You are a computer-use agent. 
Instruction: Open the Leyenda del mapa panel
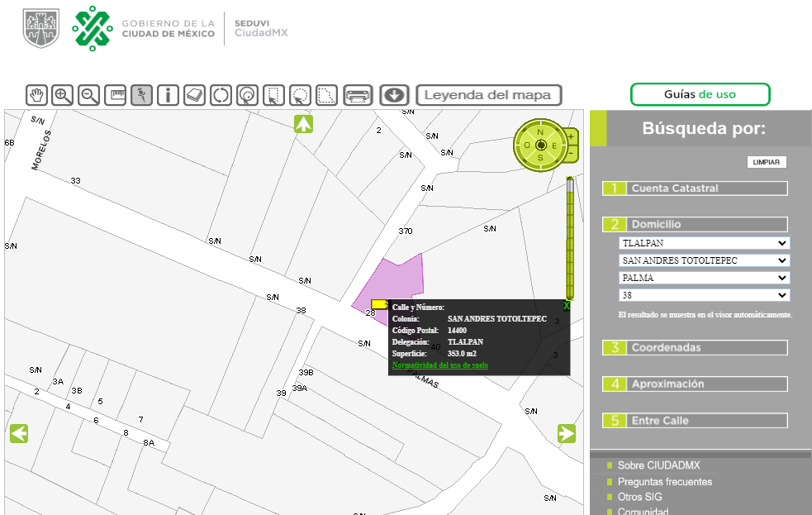pyautogui.click(x=489, y=95)
